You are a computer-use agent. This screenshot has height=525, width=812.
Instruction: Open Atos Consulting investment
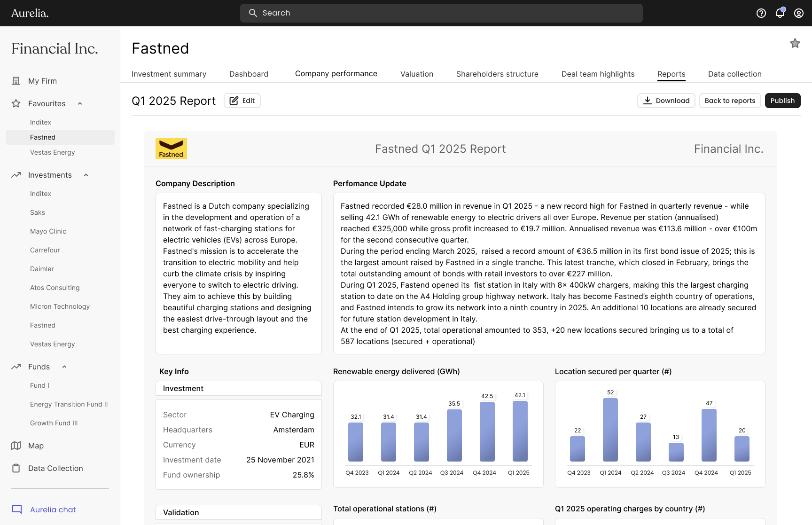(x=55, y=288)
